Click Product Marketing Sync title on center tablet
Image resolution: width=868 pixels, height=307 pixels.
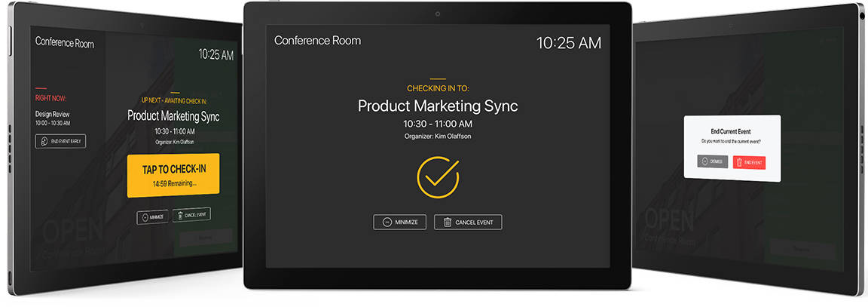click(x=438, y=106)
